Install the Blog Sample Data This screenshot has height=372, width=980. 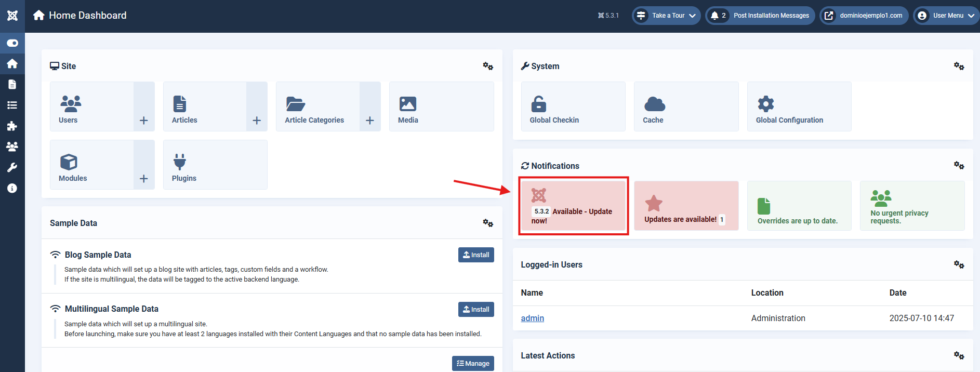(x=476, y=255)
